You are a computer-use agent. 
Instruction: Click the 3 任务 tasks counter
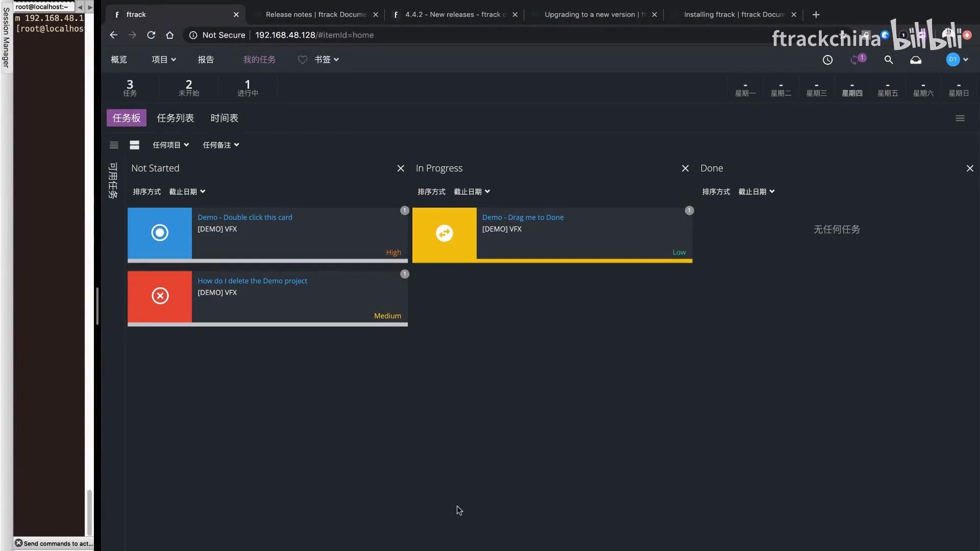click(130, 88)
